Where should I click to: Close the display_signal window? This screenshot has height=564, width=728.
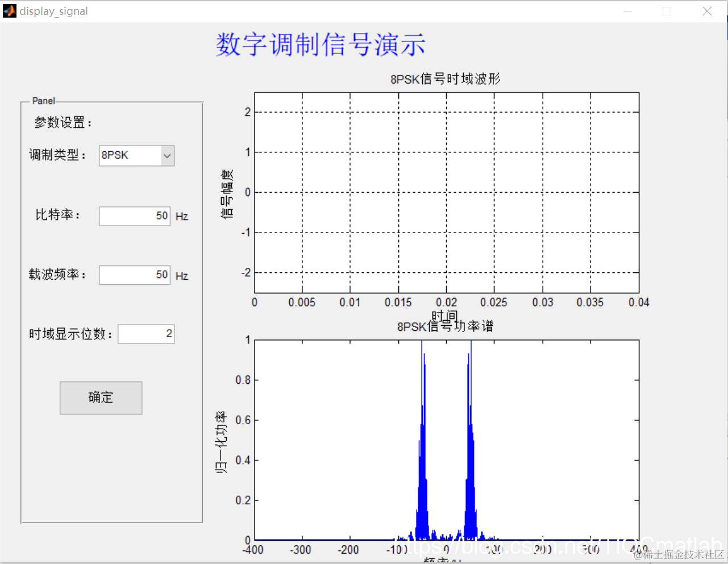click(707, 11)
